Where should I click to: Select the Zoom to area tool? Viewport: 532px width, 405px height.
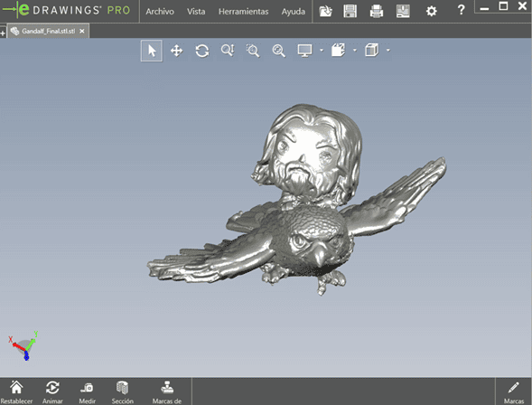[253, 51]
